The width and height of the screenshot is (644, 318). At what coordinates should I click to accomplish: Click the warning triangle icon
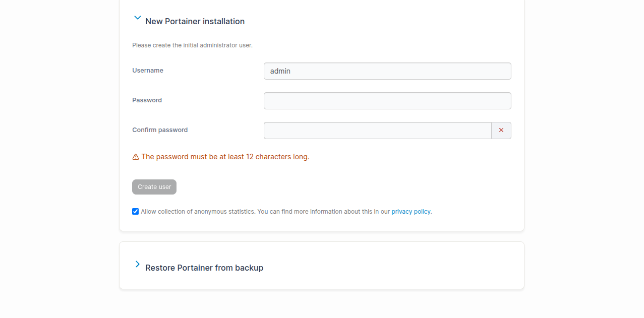(136, 157)
